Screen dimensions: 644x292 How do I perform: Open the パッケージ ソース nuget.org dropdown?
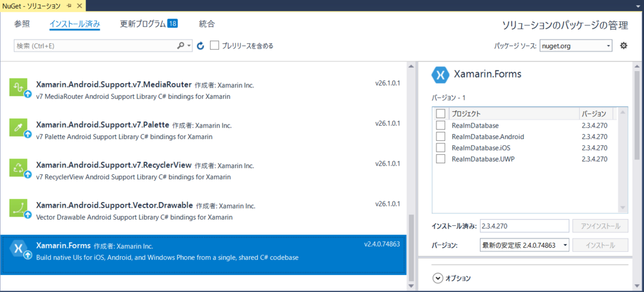(576, 46)
